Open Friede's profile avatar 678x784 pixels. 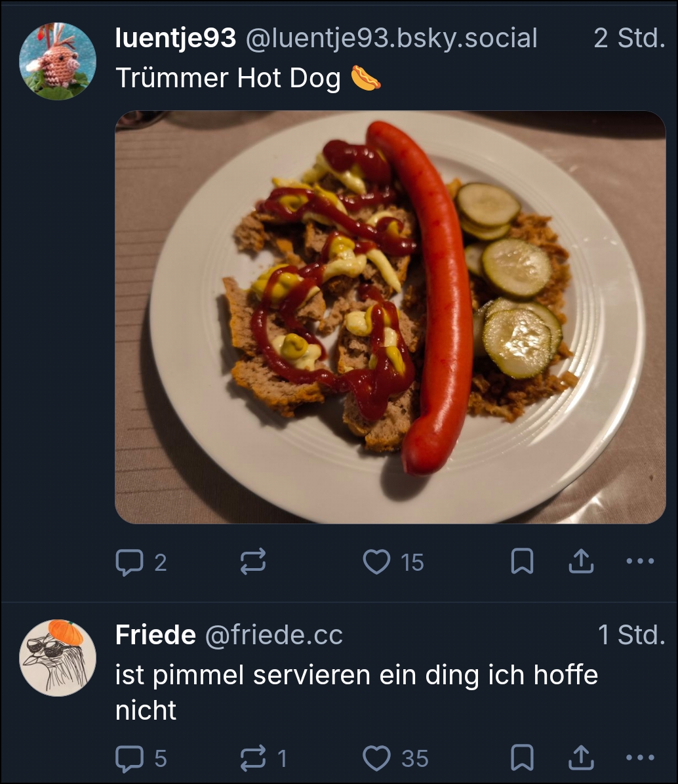coord(58,657)
